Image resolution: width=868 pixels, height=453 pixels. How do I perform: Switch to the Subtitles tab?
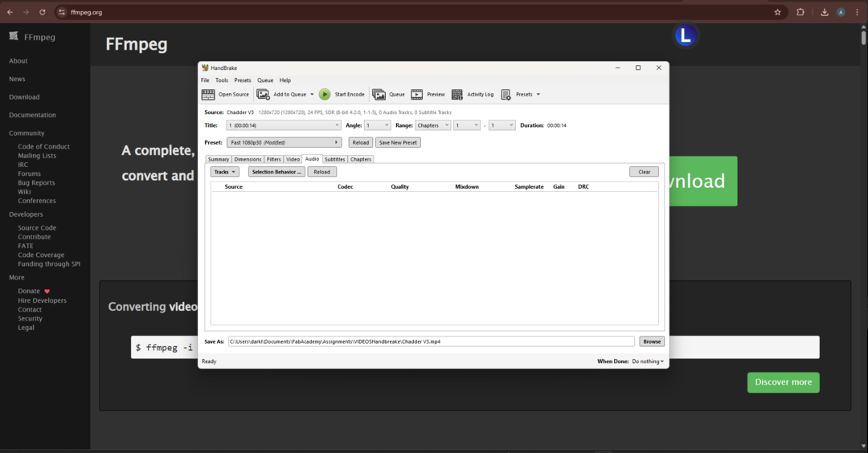click(334, 159)
